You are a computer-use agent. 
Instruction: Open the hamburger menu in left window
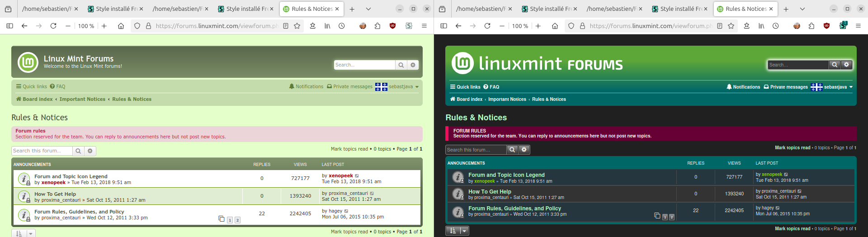click(x=424, y=26)
